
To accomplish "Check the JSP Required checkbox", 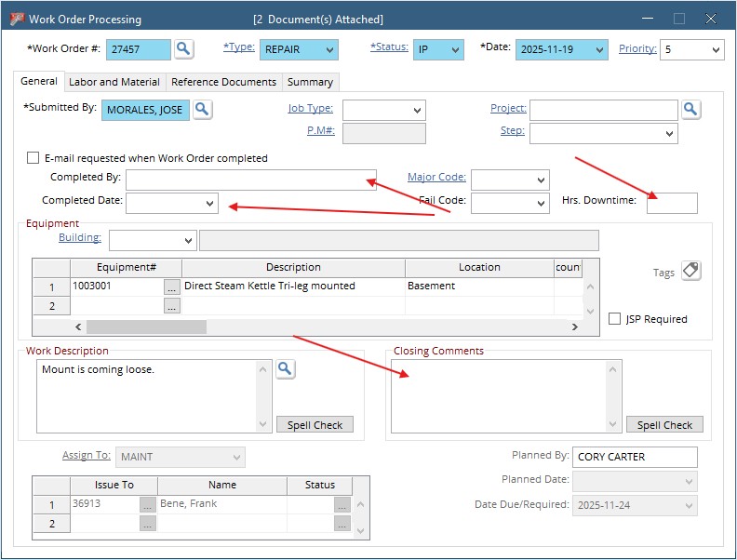I will click(614, 319).
